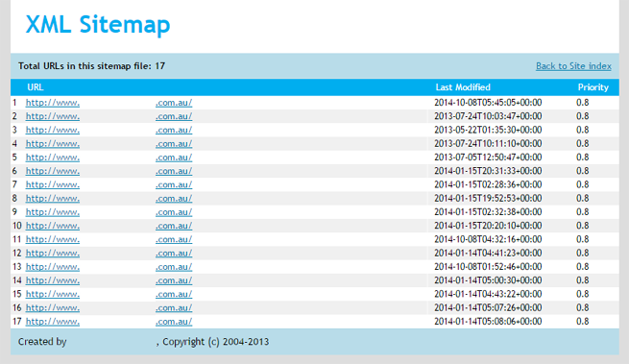The image size is (629, 364).
Task: Select date 2014-01-14T04:41:23+00:00
Action: 488,253
